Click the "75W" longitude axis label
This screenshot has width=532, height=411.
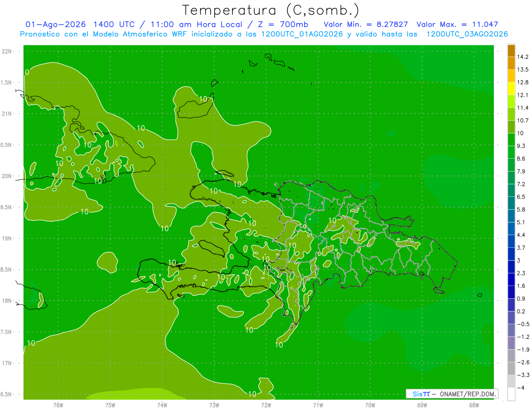click(x=110, y=405)
